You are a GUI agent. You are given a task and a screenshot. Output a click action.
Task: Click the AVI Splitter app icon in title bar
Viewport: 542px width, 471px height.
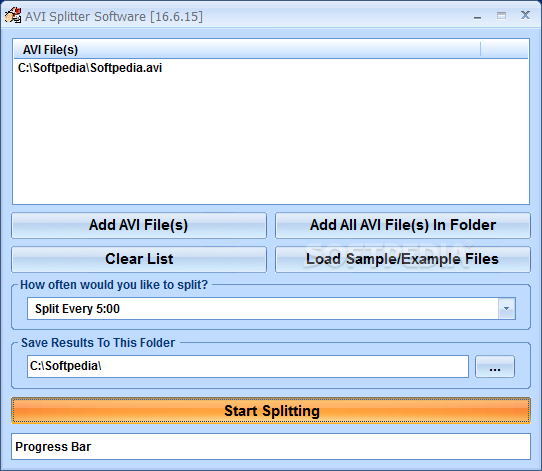pos(13,16)
